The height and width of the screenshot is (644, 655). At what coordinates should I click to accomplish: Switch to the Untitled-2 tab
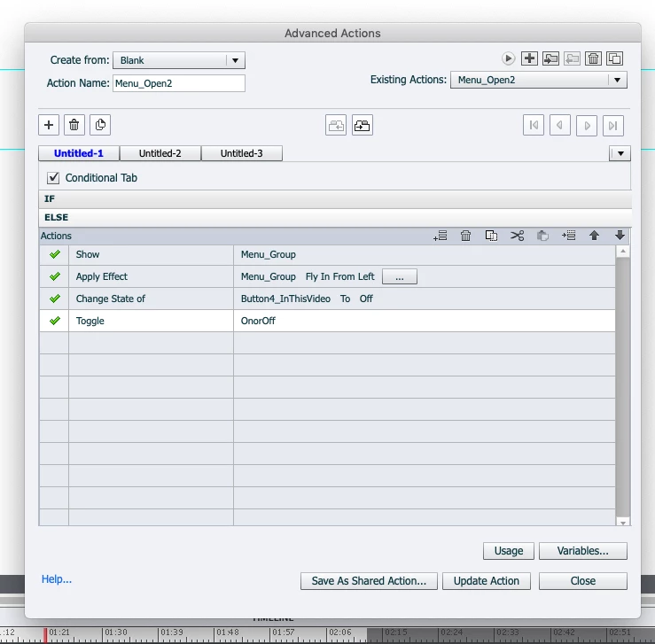pyautogui.click(x=160, y=153)
